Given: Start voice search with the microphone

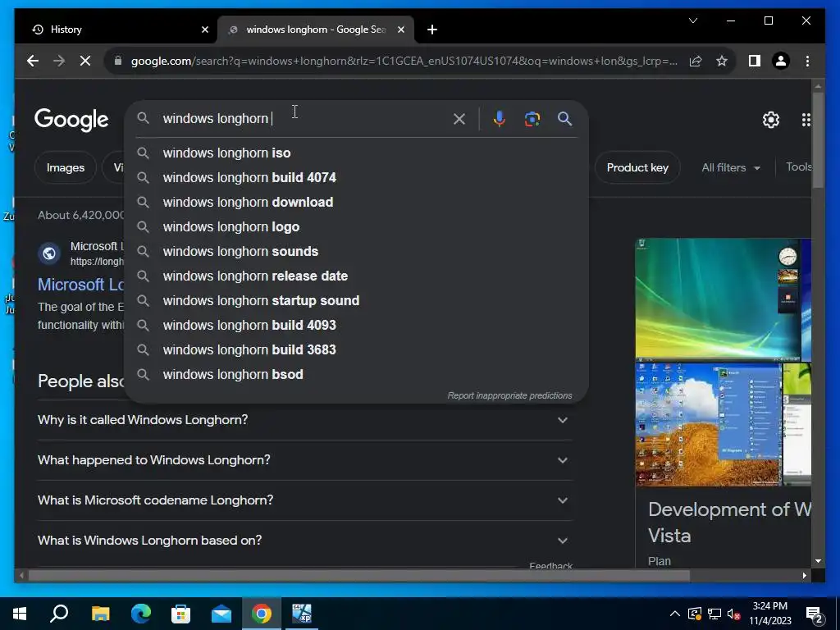Looking at the screenshot, I should [500, 119].
